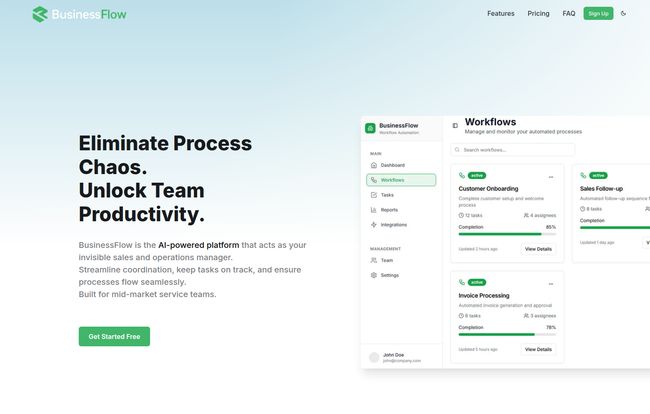Click the 'Updated 5 hours ago' text
Image resolution: width=650 pixels, height=414 pixels.
(478, 349)
